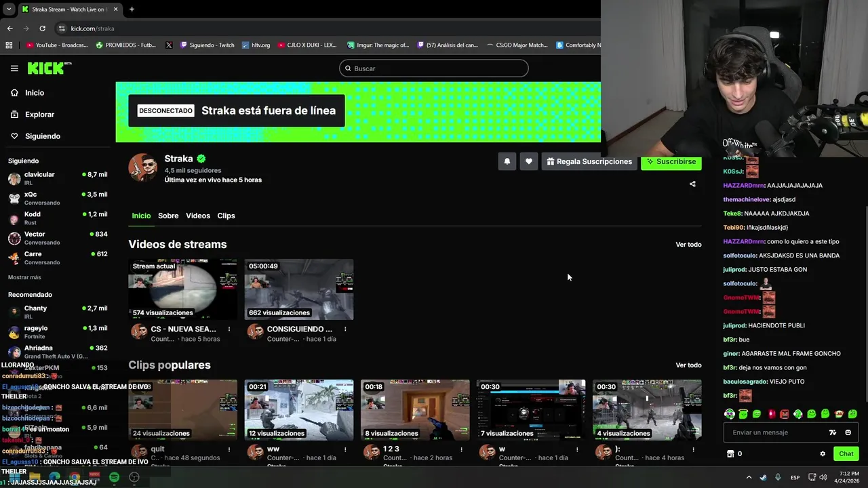Open options for CONSIGUIENDO video
The image size is (868, 488).
(345, 329)
